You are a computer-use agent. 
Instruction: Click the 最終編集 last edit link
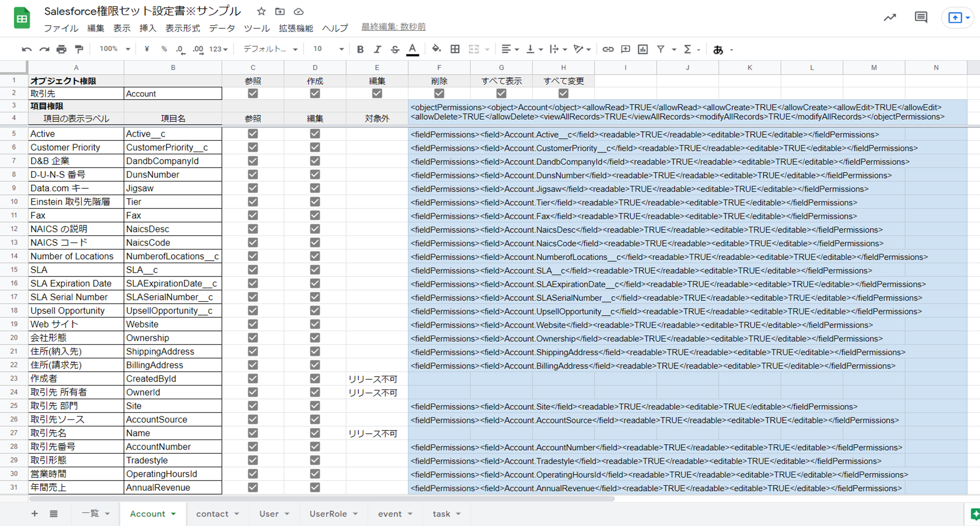click(x=393, y=27)
